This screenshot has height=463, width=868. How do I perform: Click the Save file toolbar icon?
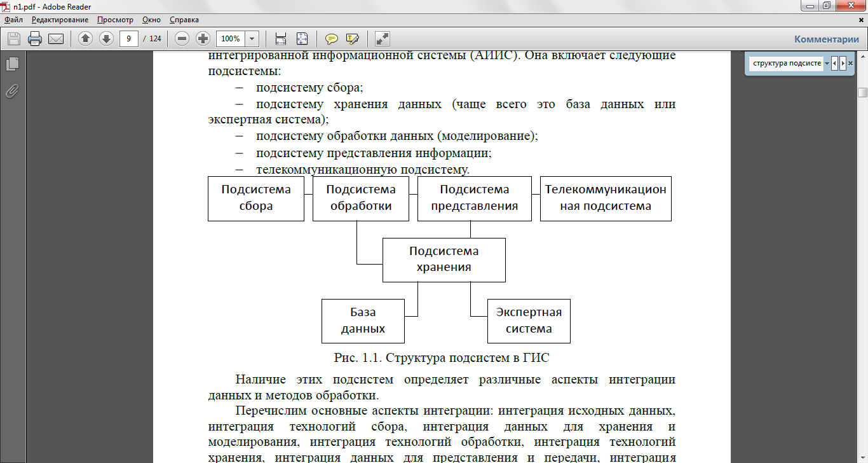tap(13, 39)
